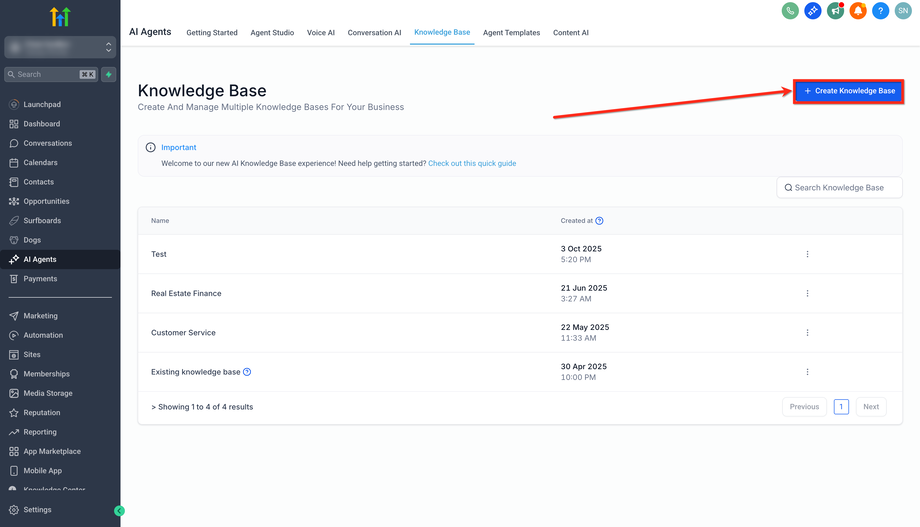Click the Next pagination button
The image size is (920, 527).
pos(871,407)
